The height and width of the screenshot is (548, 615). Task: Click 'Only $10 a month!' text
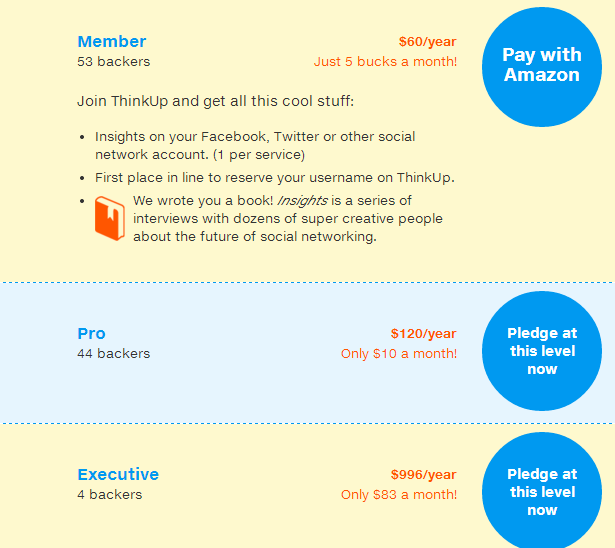[x=399, y=353]
